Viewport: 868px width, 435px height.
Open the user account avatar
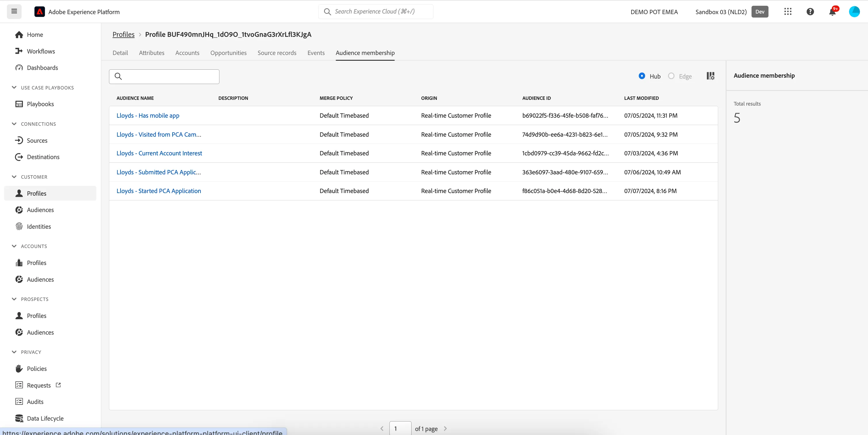pyautogui.click(x=854, y=12)
